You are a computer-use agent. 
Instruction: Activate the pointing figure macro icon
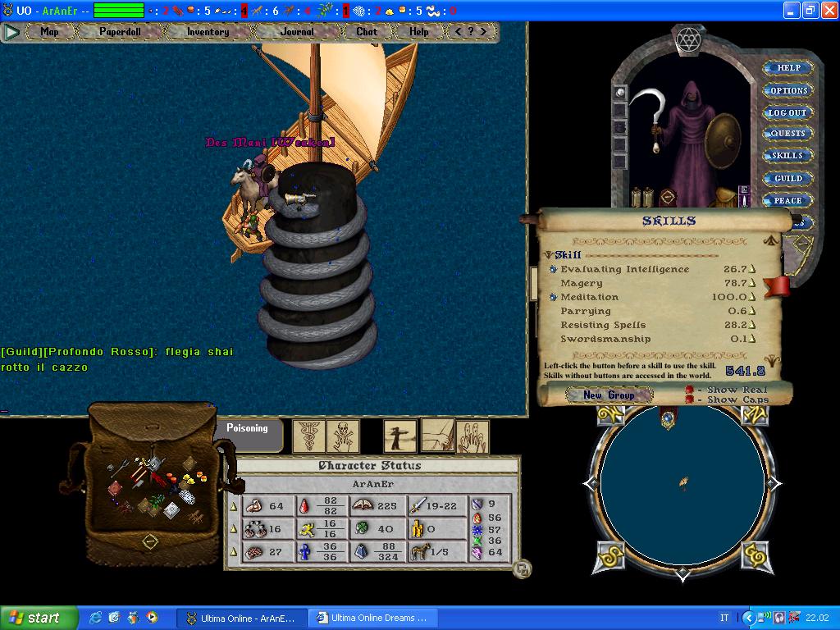click(x=400, y=436)
